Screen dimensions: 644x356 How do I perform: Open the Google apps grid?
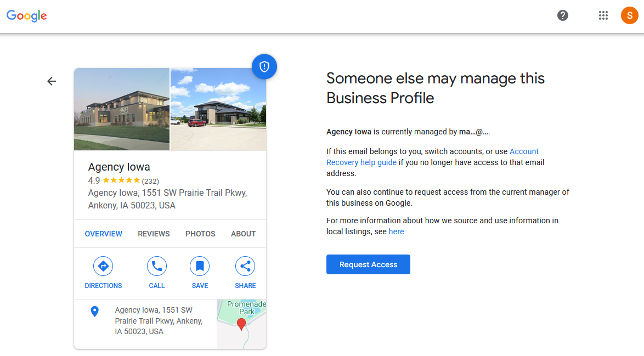603,15
